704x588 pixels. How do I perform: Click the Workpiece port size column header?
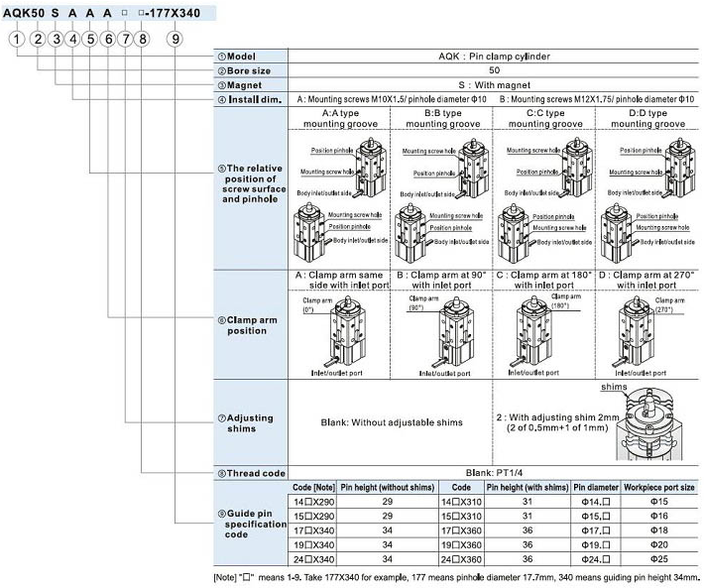point(661,489)
